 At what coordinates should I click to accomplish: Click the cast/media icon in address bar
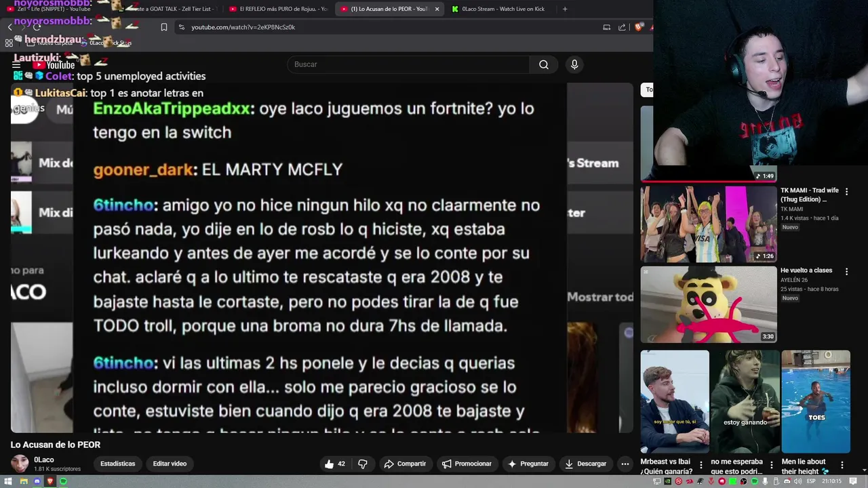tap(606, 27)
